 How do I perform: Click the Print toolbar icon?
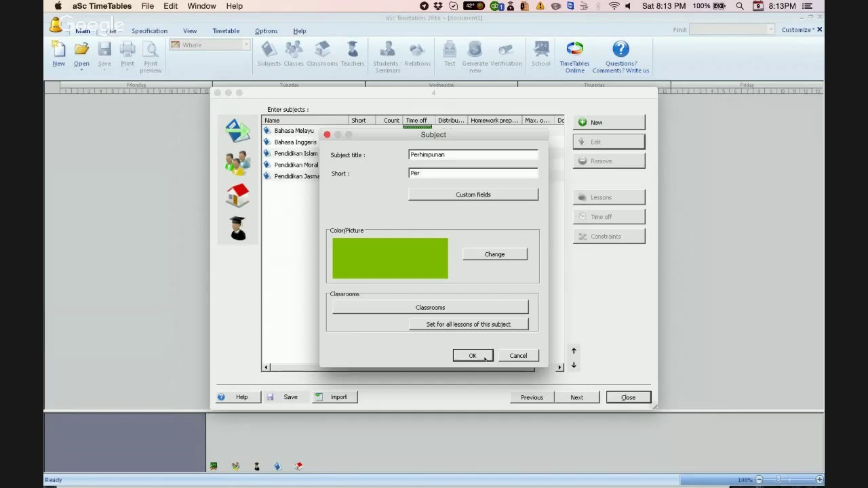point(127,54)
